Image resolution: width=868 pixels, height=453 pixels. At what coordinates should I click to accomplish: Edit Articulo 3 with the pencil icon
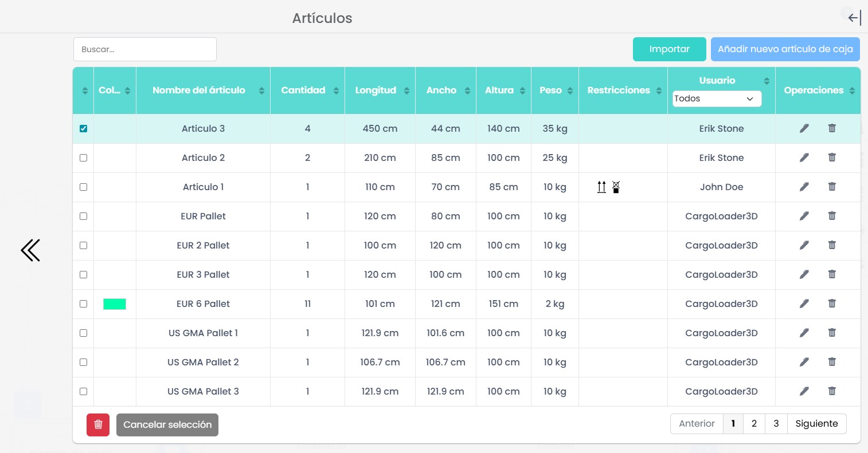point(804,128)
